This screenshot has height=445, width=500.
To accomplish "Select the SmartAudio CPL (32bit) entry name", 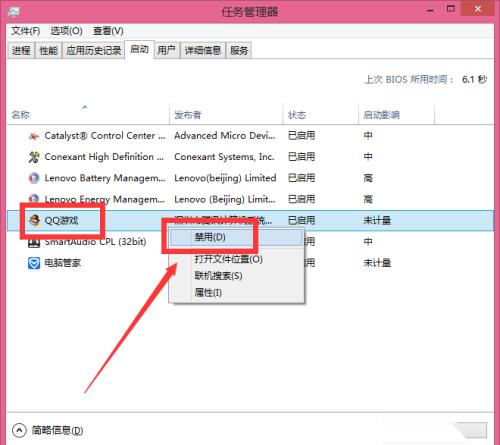I will 95,242.
